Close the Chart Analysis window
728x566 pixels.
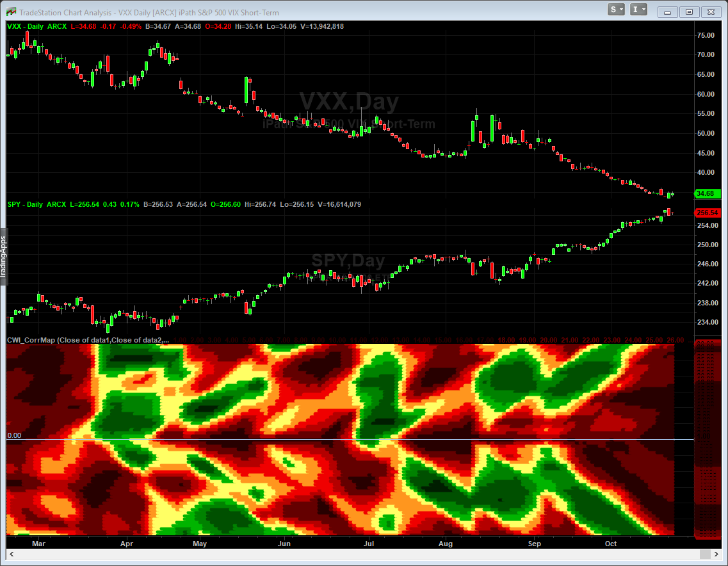(709, 12)
